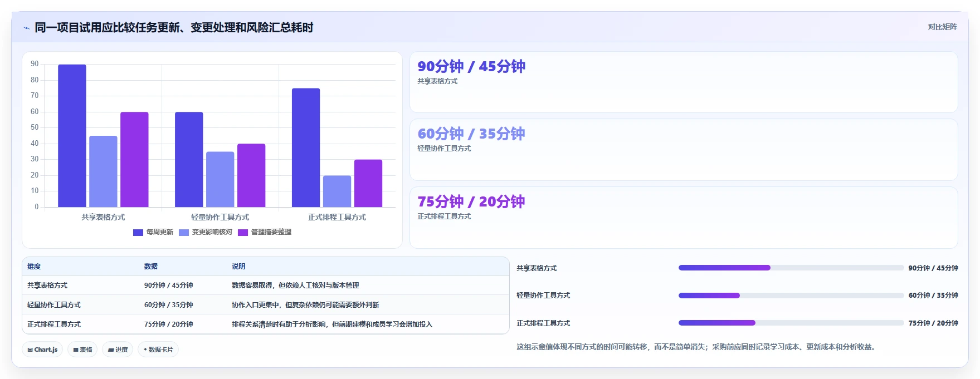Open the 90分钟 / 45分钟 data card
This screenshot has width=980, height=379.
(684, 82)
